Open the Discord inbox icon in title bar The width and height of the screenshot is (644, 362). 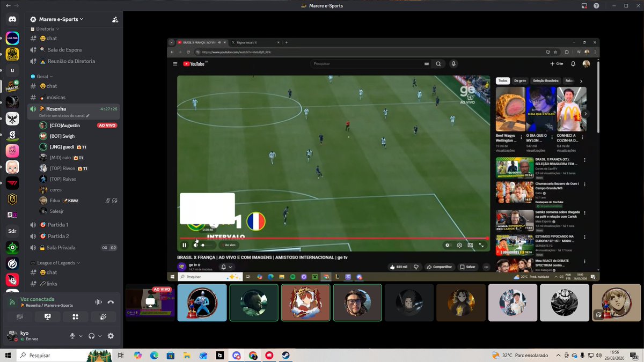584,6
